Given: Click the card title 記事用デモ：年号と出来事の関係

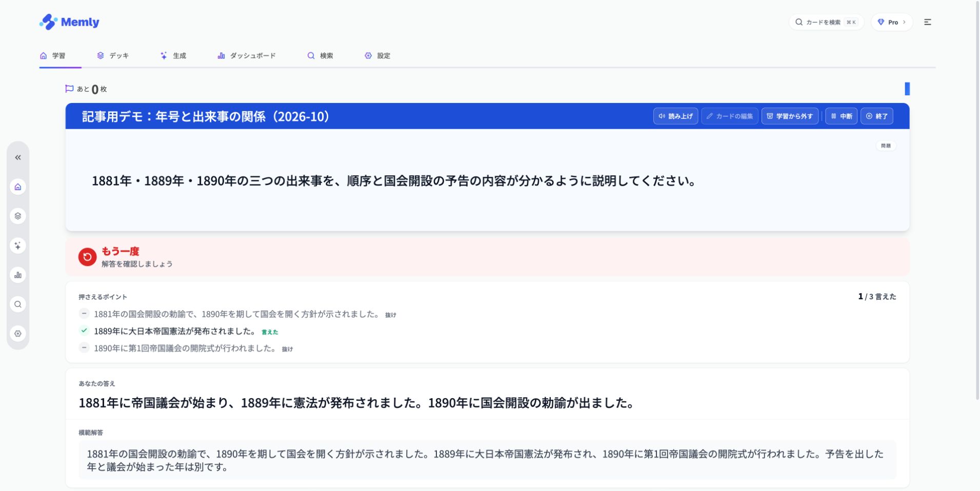Looking at the screenshot, I should click(206, 116).
